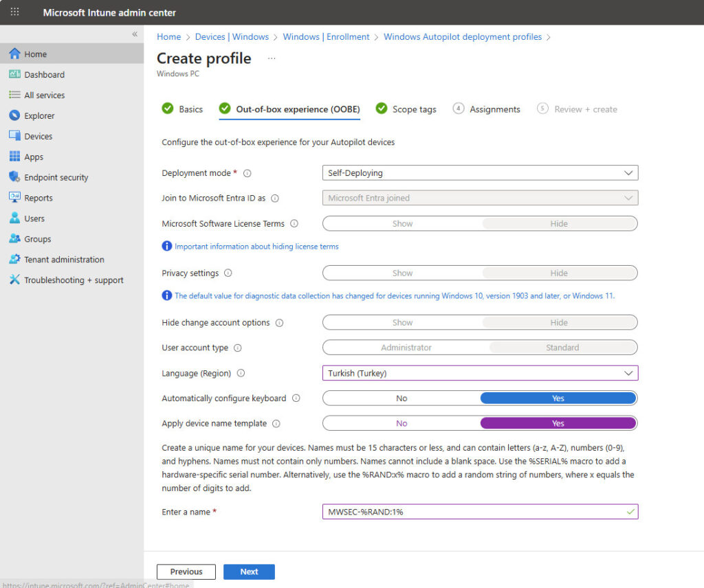This screenshot has height=588, width=704.
Task: Open link about hiding license terms
Action: (256, 247)
